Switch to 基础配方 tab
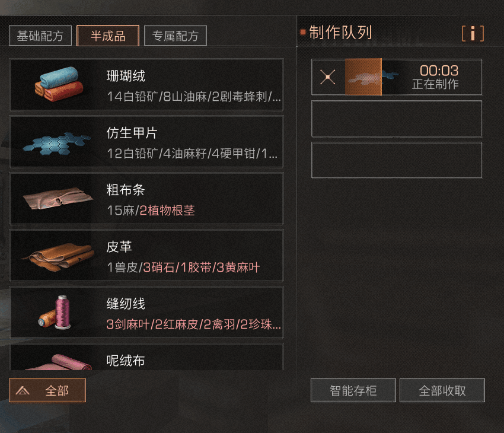 (x=40, y=36)
